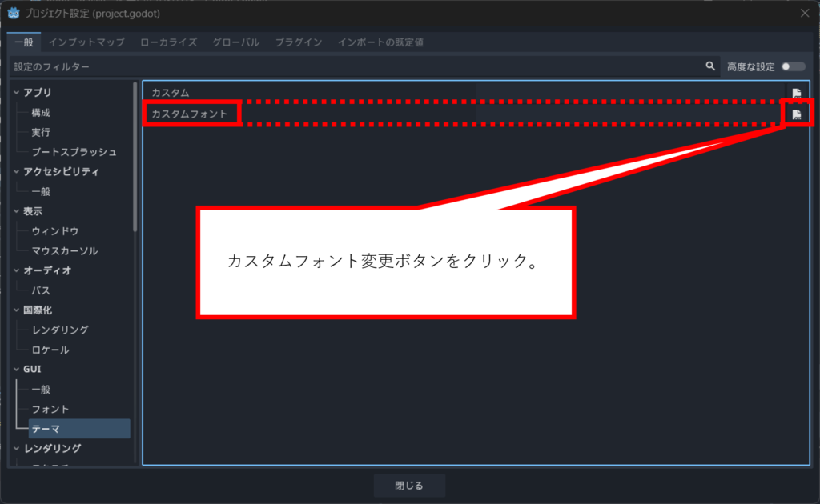Switch to the インプットマップ tab

click(x=86, y=42)
